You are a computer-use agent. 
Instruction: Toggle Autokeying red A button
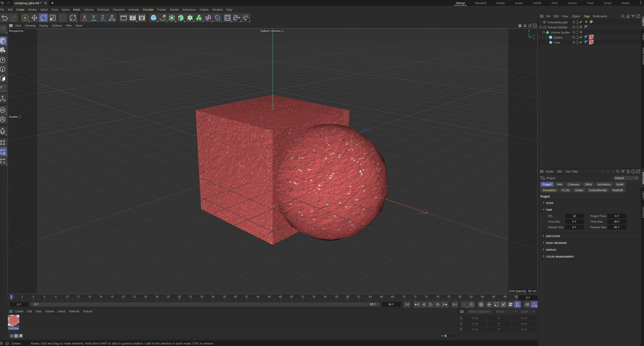tap(471, 304)
